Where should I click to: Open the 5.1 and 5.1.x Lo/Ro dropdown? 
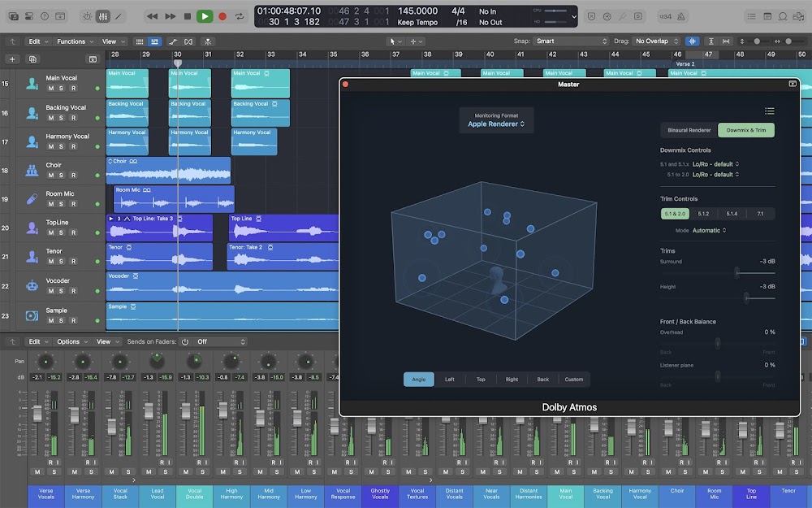tap(715, 164)
